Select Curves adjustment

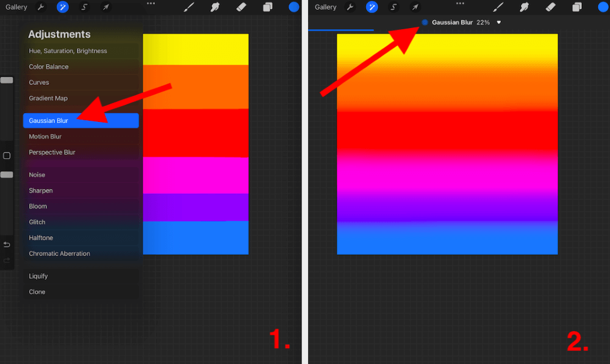coord(81,82)
